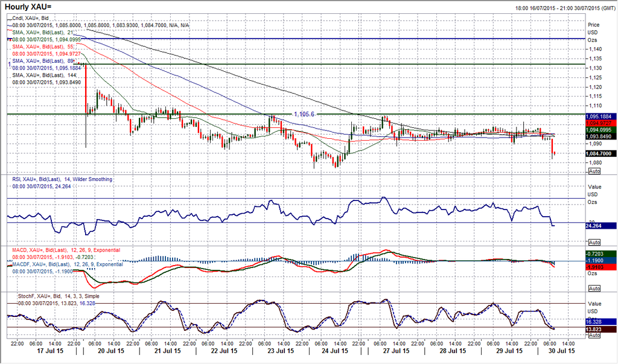The width and height of the screenshot is (618, 364).
Task: Click the '23 Jul 15' date label
Action: pos(280,351)
